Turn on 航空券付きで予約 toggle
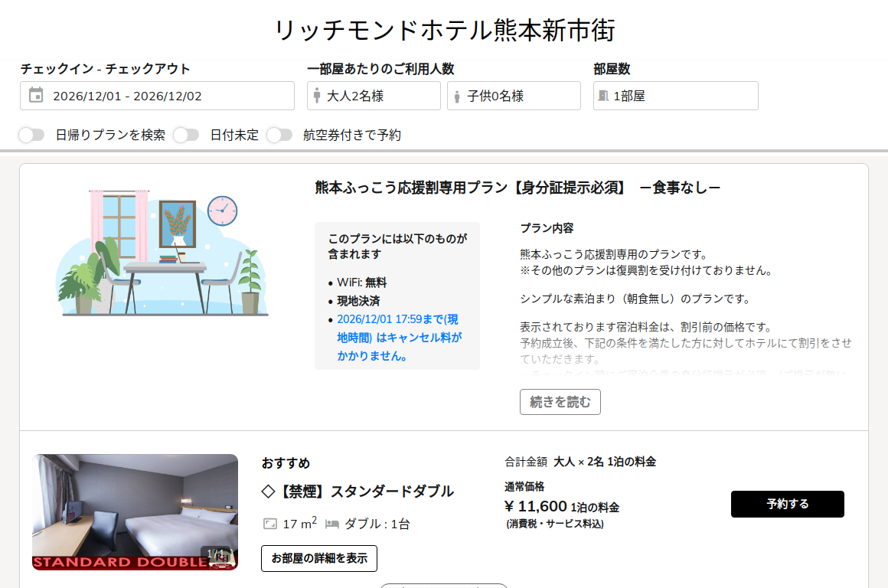 [279, 135]
